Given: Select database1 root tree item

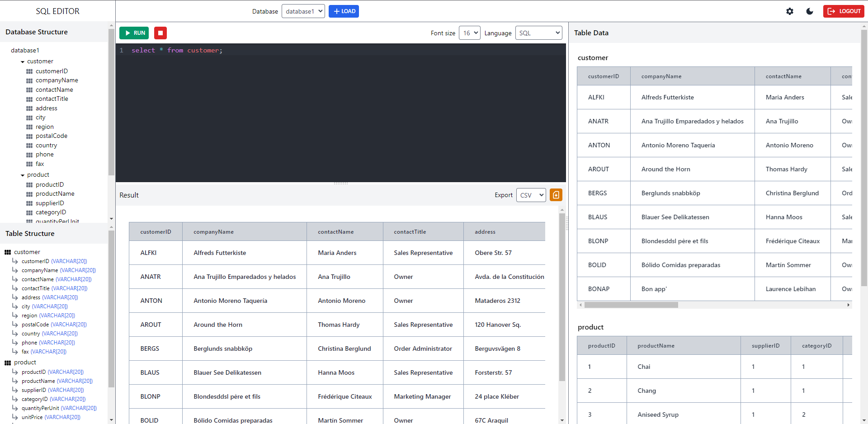Looking at the screenshot, I should point(25,50).
